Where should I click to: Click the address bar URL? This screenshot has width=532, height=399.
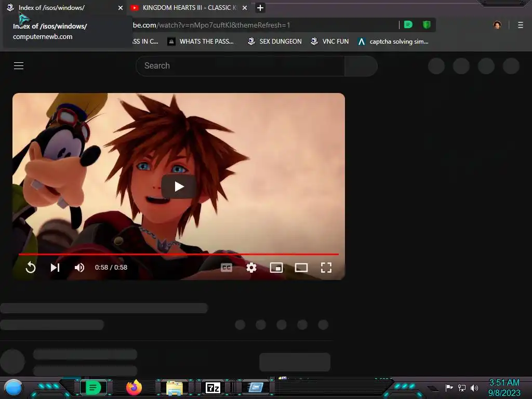211,25
